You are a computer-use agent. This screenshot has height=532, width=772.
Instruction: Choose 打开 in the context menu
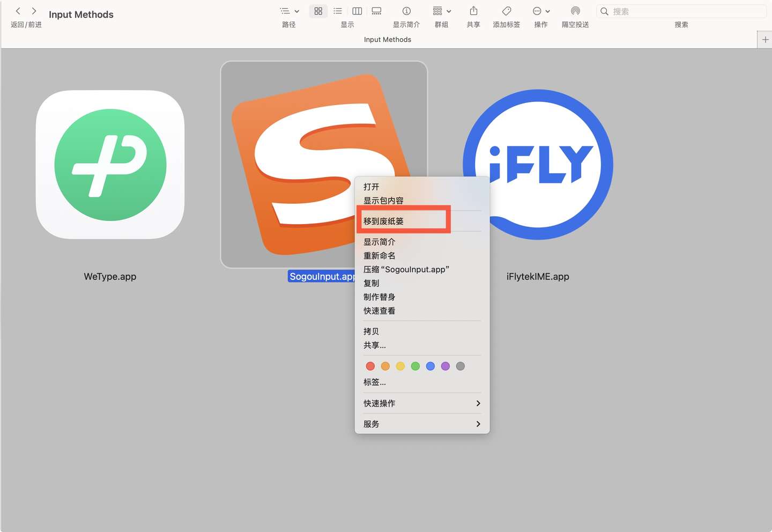(422, 187)
